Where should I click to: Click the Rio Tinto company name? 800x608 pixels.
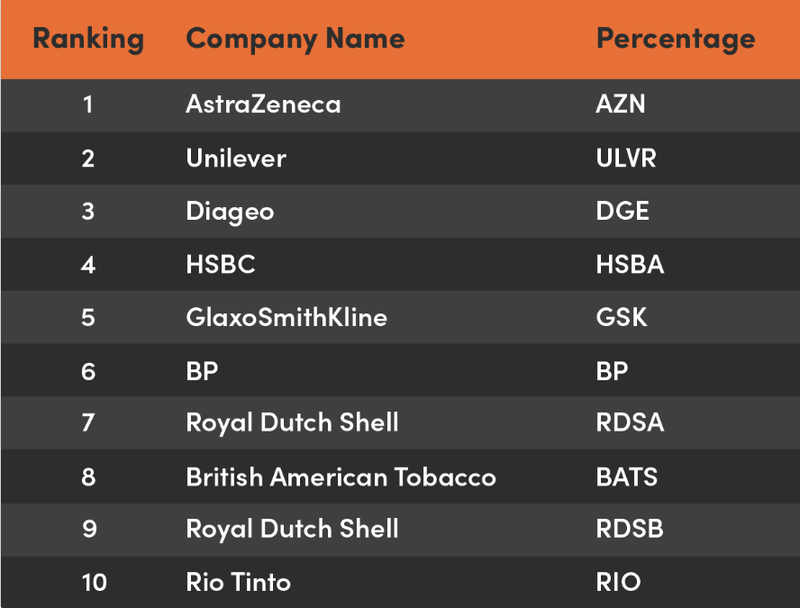pos(238,581)
